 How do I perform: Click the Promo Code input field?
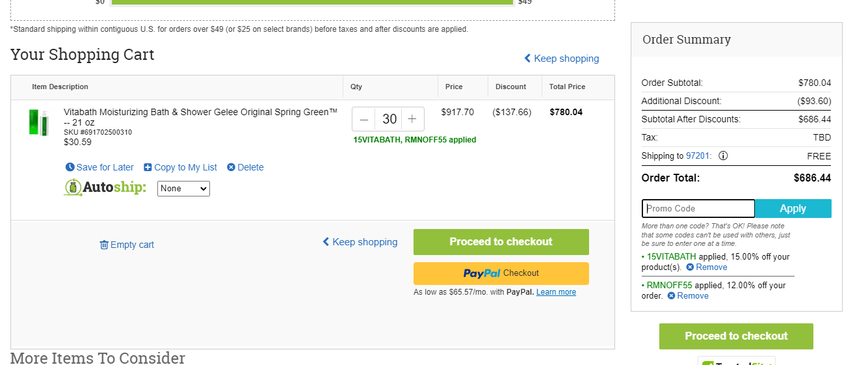(x=698, y=208)
